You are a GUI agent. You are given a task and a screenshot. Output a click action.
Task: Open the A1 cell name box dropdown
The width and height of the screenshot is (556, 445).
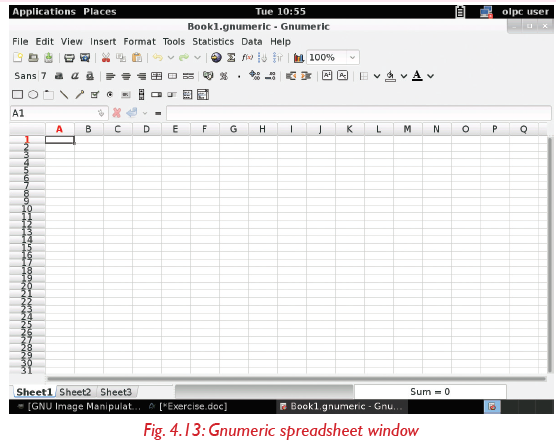(x=101, y=113)
